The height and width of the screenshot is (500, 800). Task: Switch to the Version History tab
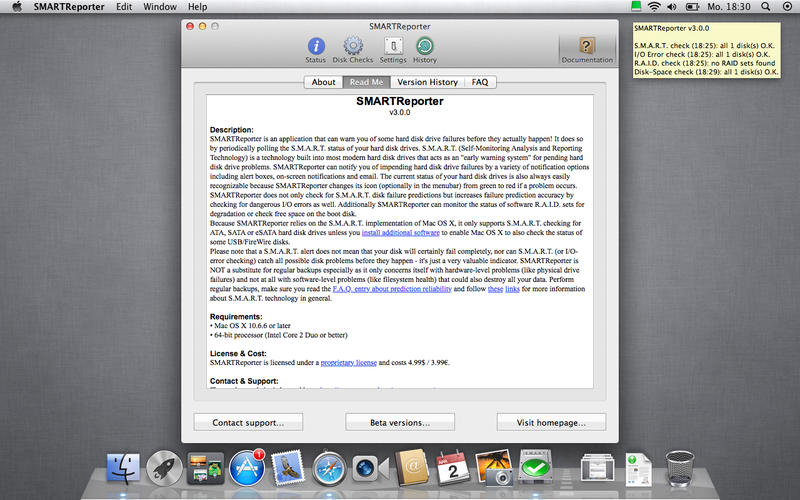point(428,82)
